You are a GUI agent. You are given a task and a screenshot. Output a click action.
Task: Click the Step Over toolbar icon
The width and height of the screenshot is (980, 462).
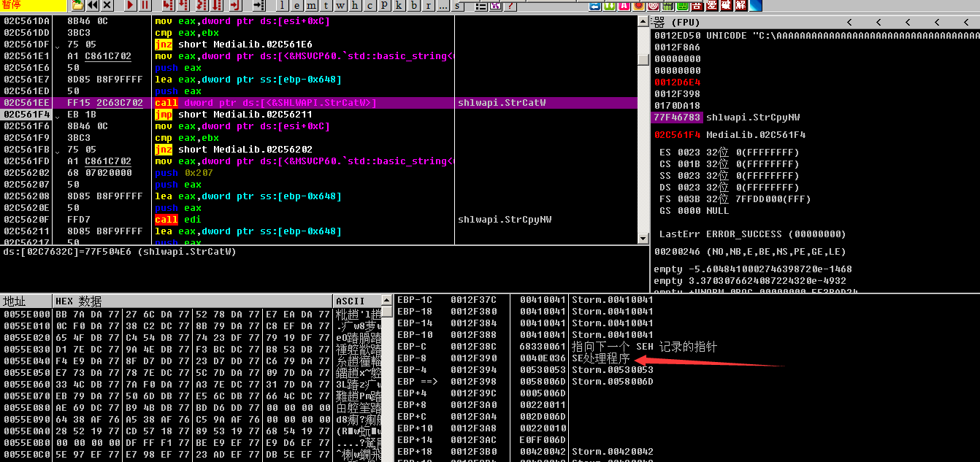[x=183, y=5]
